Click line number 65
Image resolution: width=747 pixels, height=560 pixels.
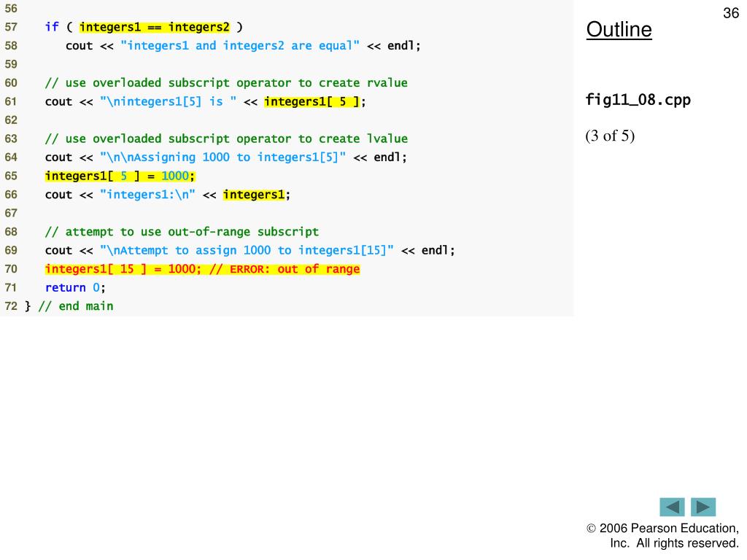click(11, 176)
